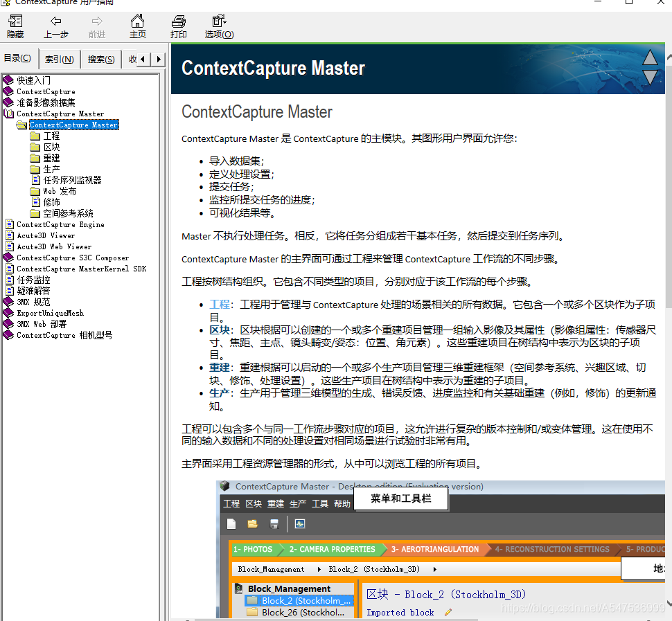This screenshot has height=621, width=672.
Task: Open the 快速入门 book in contents tree
Action: (27, 80)
